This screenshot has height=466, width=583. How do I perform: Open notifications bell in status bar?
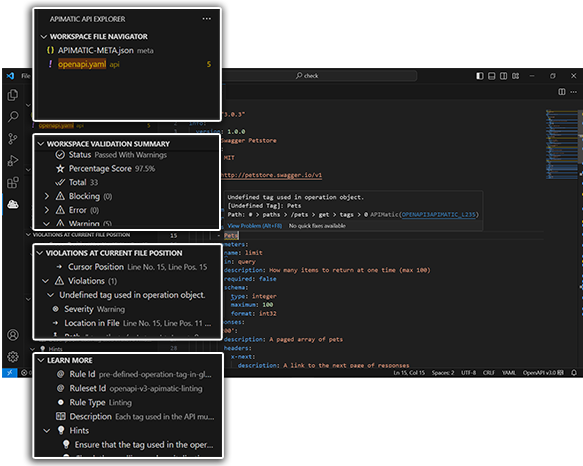point(574,372)
